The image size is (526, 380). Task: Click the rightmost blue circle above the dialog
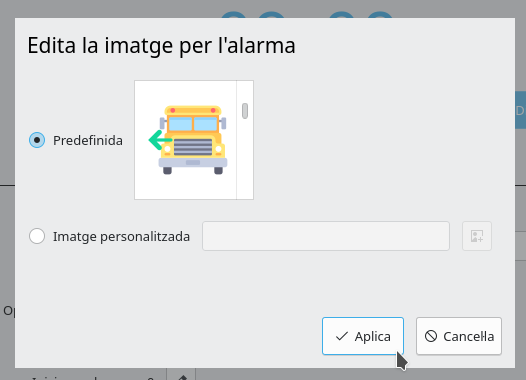click(x=379, y=15)
